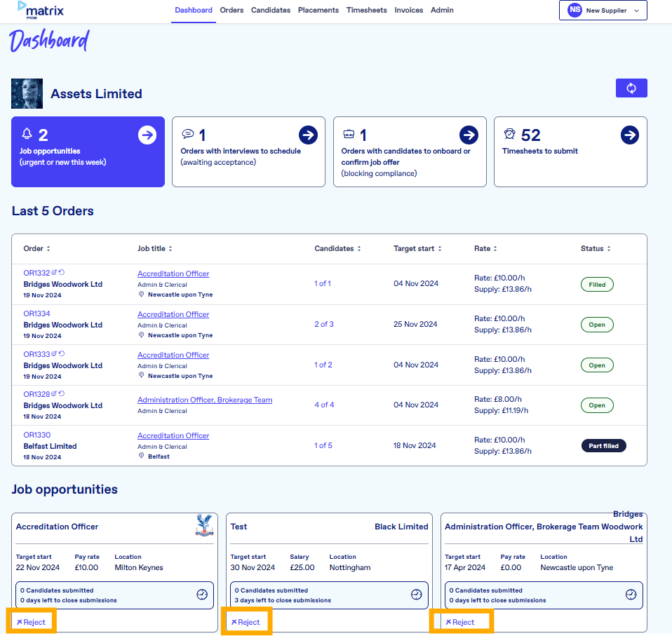
Task: Open the Candidates tab
Action: (271, 11)
